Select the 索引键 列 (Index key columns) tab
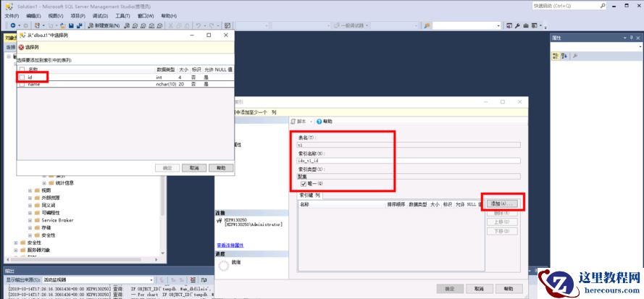Viewport: 644px width, 299px height. (x=310, y=195)
